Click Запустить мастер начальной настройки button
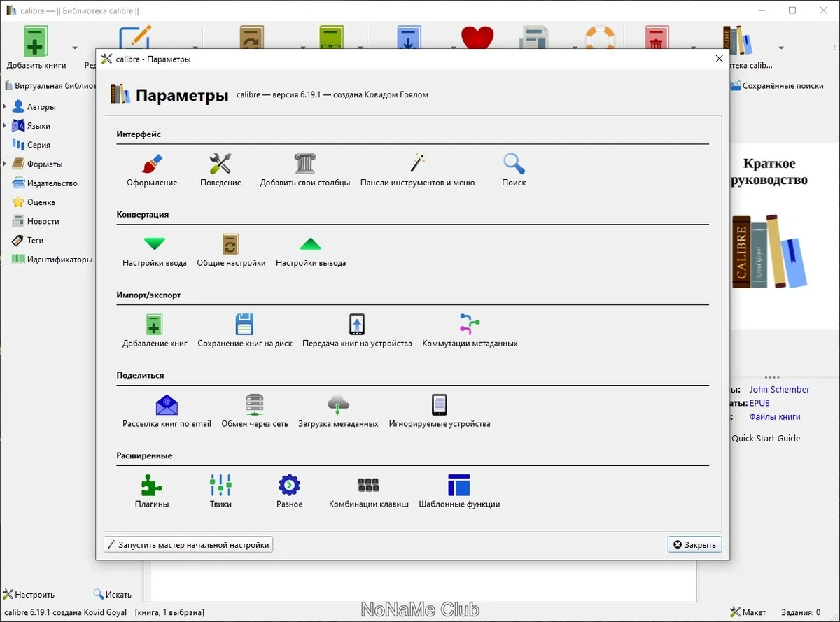The width and height of the screenshot is (840, 622). (188, 544)
